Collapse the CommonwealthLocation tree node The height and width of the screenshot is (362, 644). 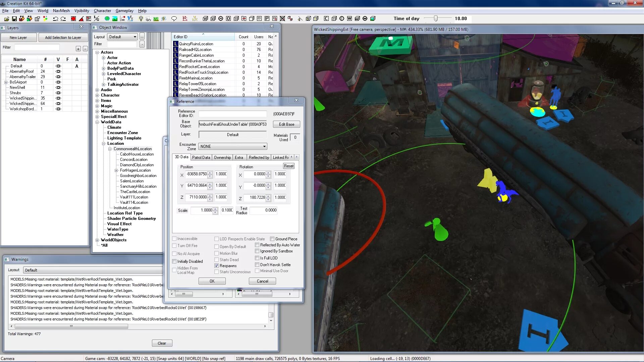[110, 149]
